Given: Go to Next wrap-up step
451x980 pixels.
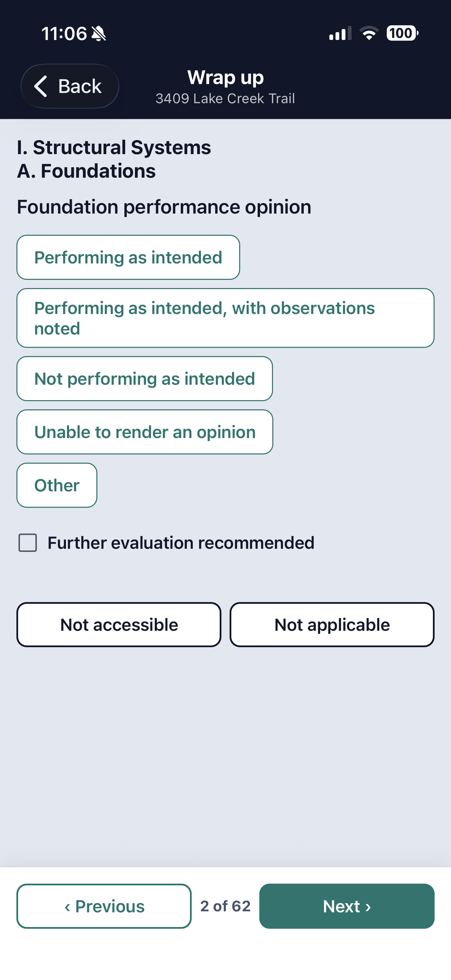Looking at the screenshot, I should 347,906.
